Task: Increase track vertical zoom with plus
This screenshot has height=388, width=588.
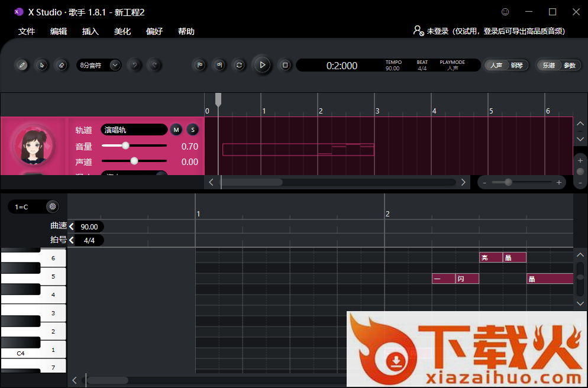Action: 580,160
